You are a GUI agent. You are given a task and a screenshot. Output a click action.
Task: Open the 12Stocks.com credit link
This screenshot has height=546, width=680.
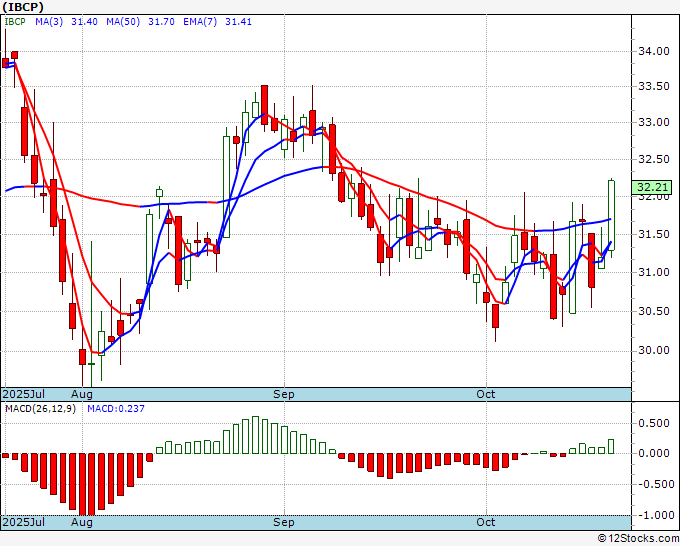pyautogui.click(x=638, y=538)
